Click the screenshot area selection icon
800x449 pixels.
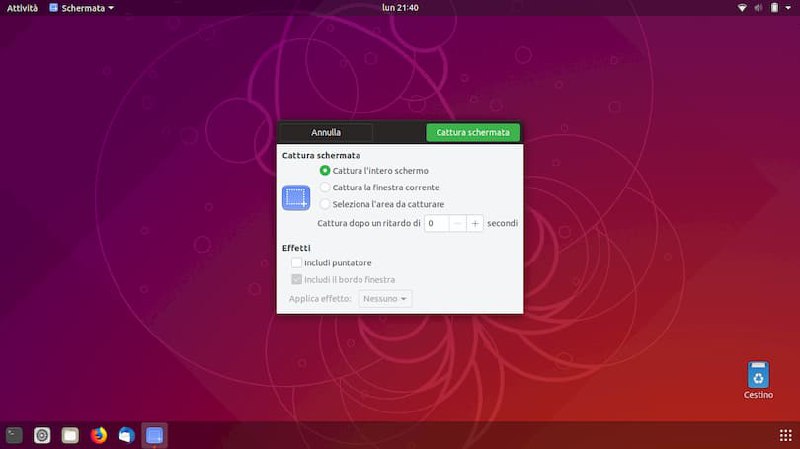(x=296, y=197)
